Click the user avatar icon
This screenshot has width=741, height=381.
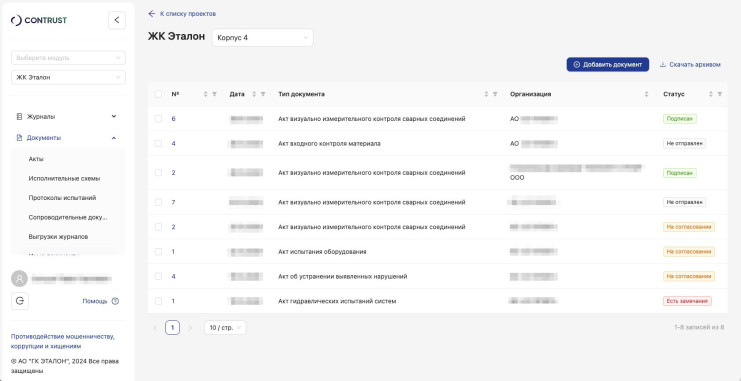(19, 278)
